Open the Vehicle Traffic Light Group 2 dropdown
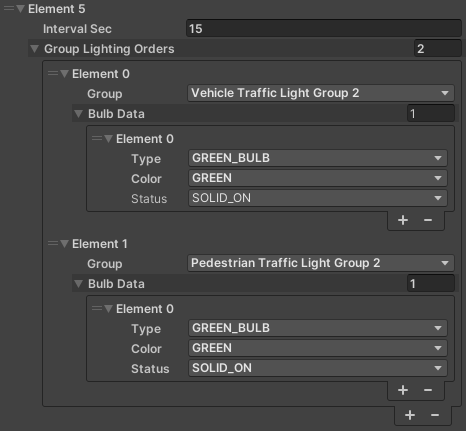 click(321, 93)
